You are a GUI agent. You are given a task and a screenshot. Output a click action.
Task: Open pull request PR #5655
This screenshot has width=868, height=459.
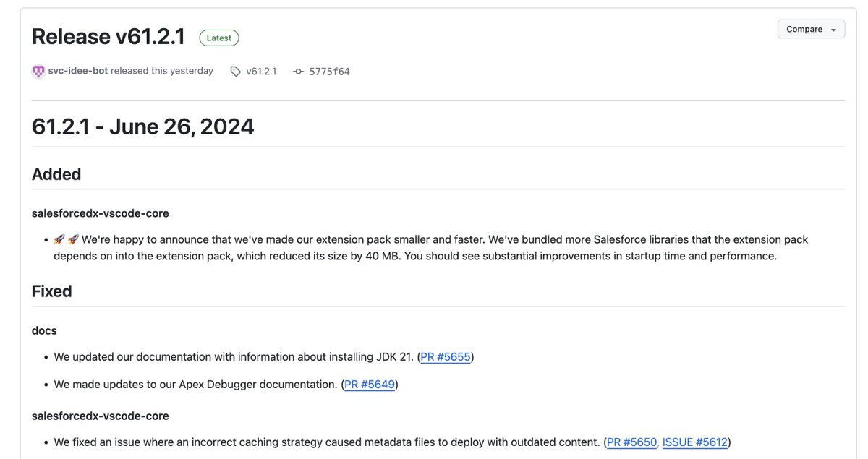[x=446, y=356]
